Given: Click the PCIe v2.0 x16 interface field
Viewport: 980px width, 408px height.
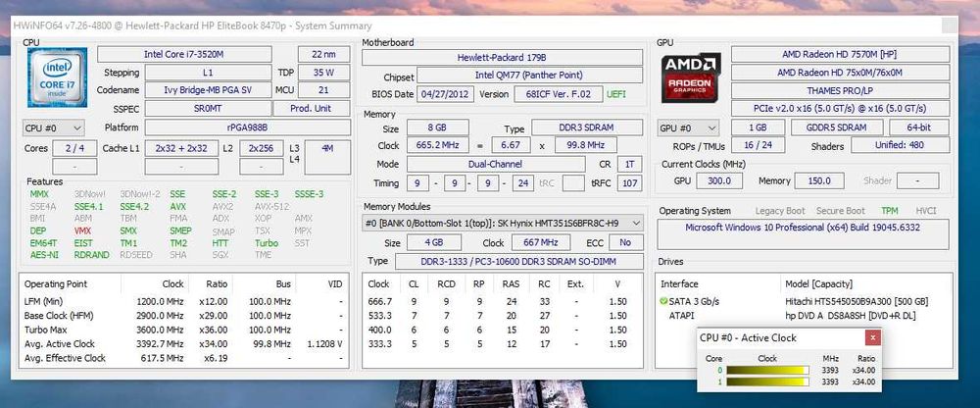Looking at the screenshot, I should 840,109.
